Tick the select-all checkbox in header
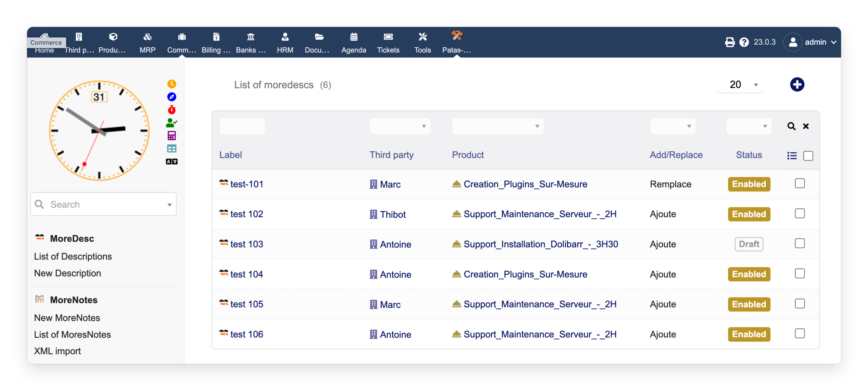The width and height of the screenshot is (868, 391). click(x=808, y=156)
